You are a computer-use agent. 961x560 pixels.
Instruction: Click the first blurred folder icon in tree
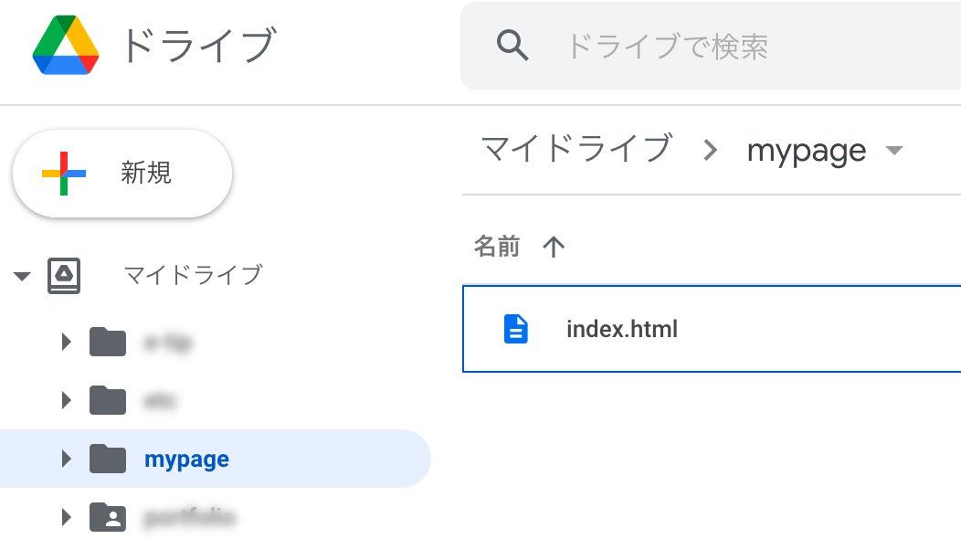(108, 342)
